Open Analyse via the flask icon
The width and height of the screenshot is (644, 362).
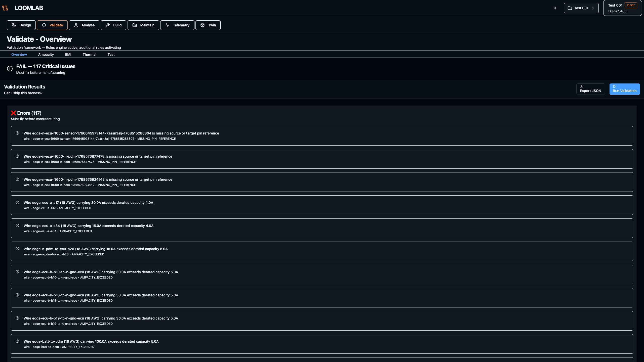(x=76, y=25)
